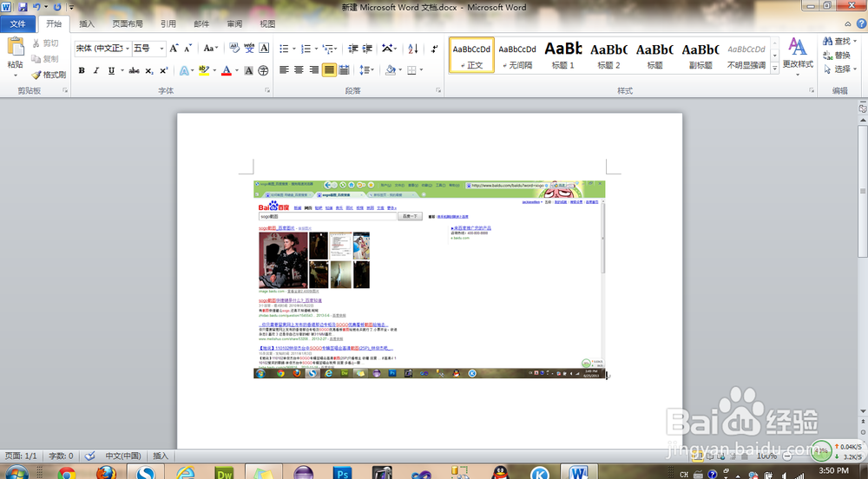This screenshot has height=479, width=868.
Task: Switch to the Page Layout (页面布局) tab
Action: (128, 23)
